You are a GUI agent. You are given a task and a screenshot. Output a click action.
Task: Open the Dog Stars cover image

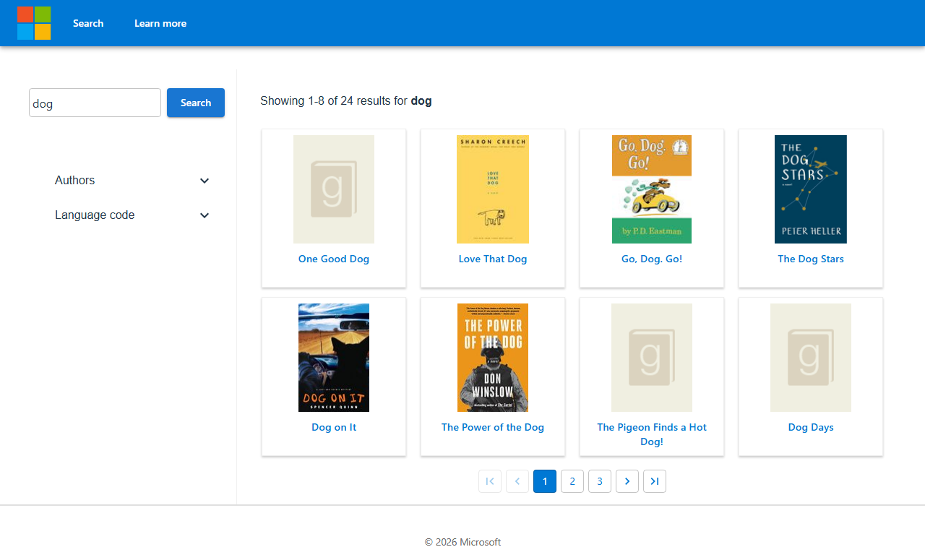811,189
